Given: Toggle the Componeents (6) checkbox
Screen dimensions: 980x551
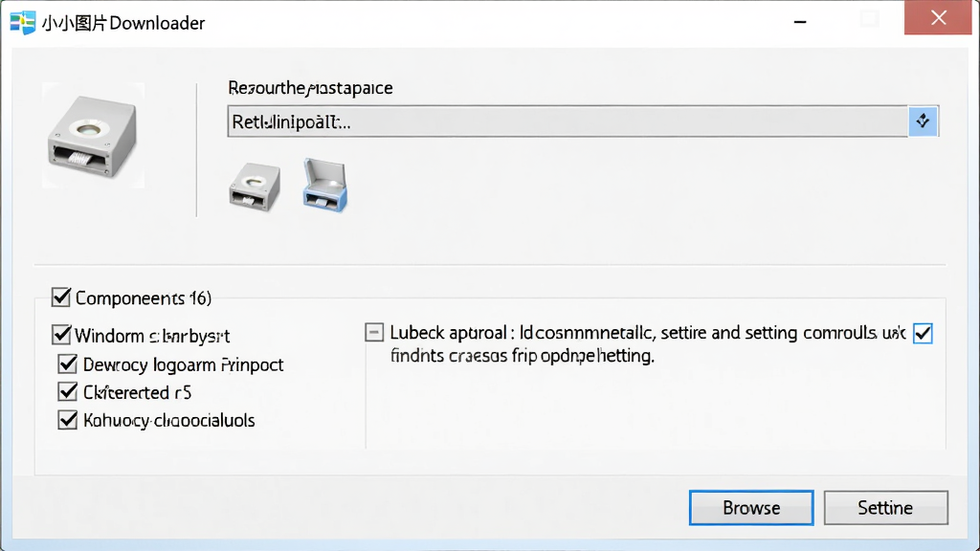Looking at the screenshot, I should pos(60,298).
